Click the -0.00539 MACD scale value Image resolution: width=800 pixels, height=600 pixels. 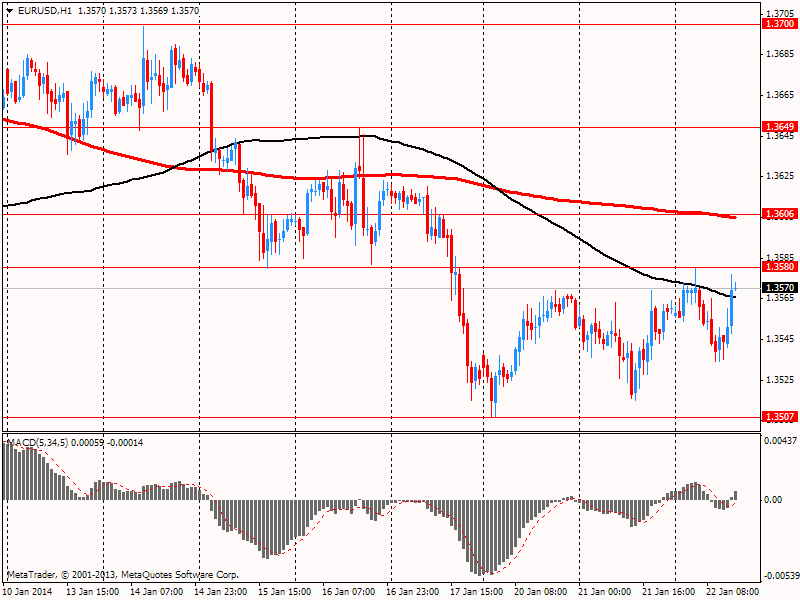pos(781,576)
